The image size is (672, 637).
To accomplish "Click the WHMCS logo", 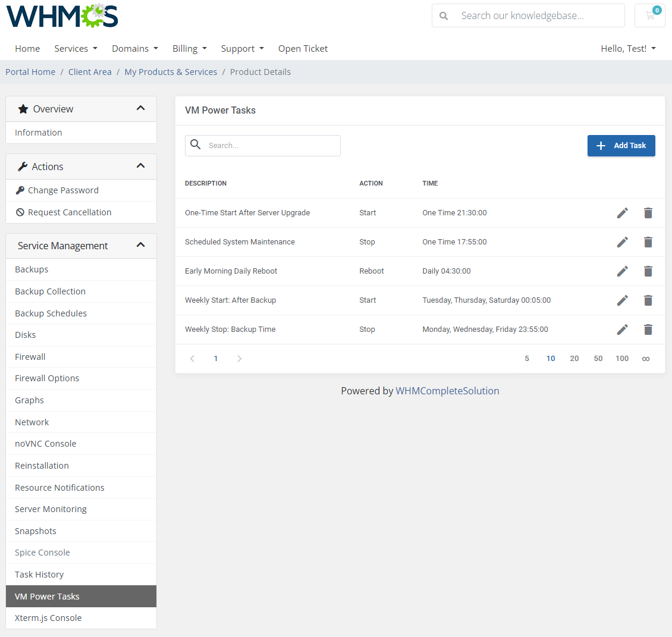I will pos(61,16).
